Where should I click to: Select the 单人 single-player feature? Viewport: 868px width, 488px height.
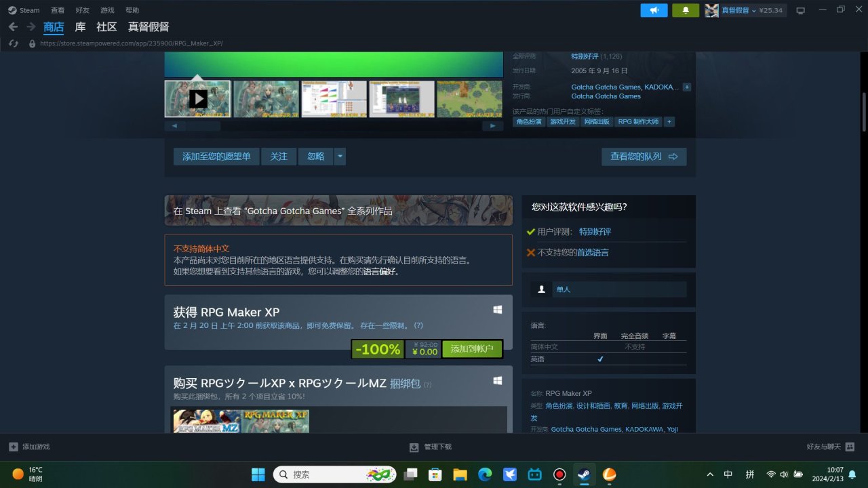click(x=608, y=289)
